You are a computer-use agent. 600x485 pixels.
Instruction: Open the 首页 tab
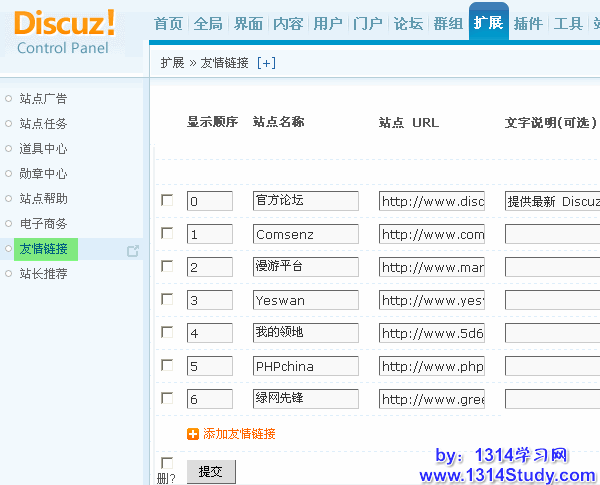tap(169, 23)
